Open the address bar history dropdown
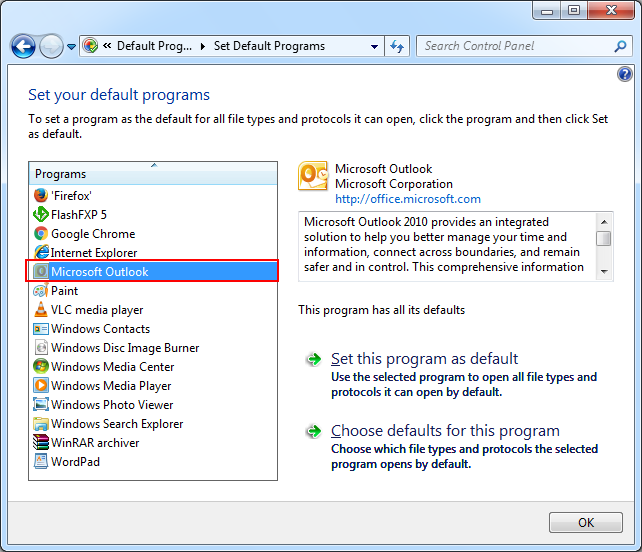This screenshot has height=552, width=642. [x=374, y=46]
